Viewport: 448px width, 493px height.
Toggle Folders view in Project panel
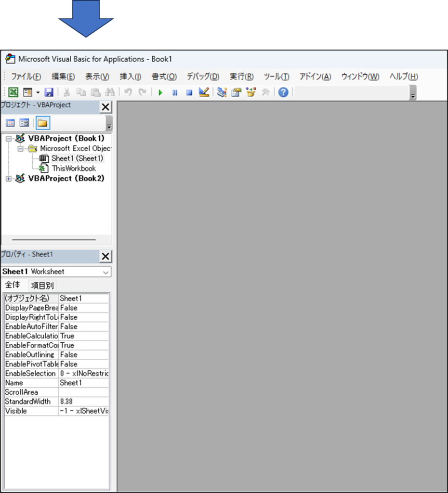[43, 123]
